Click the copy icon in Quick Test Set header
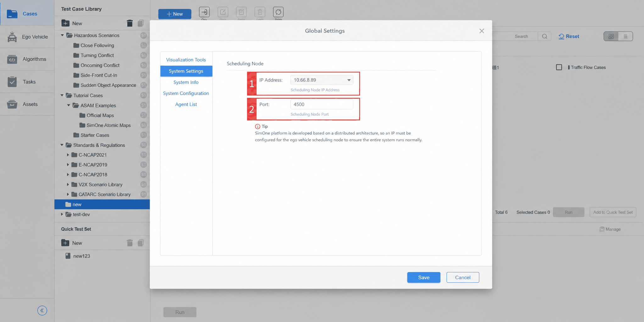 (x=141, y=243)
